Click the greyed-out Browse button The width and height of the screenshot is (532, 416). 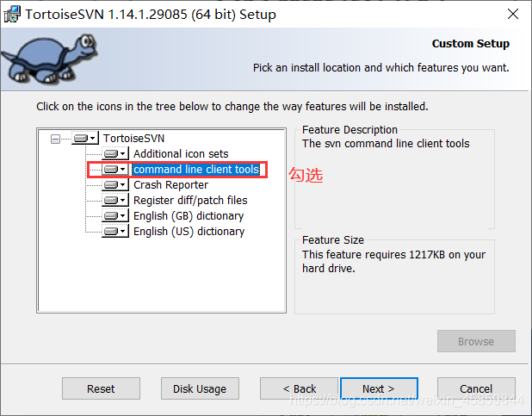pyautogui.click(x=476, y=341)
